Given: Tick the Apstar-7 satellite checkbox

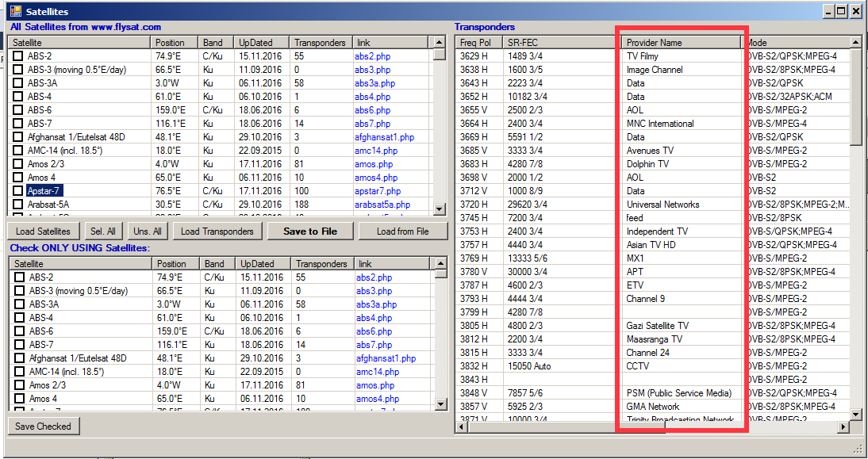Looking at the screenshot, I should [18, 191].
